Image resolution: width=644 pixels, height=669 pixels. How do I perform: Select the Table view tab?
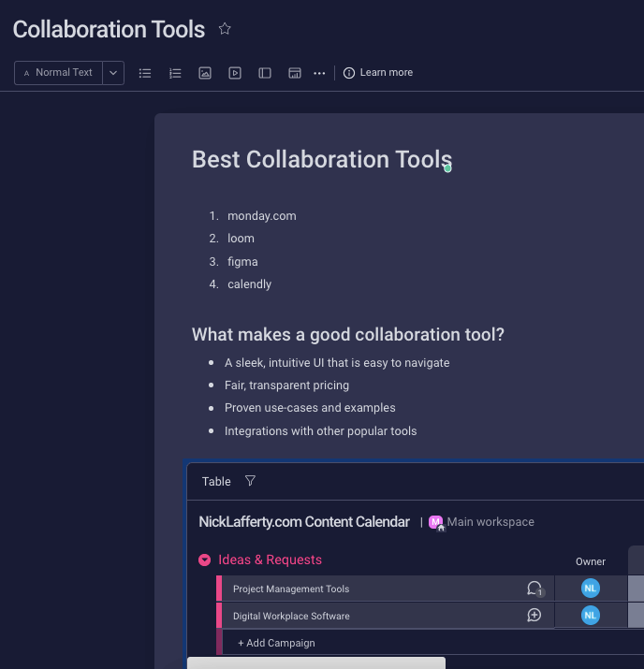216,482
